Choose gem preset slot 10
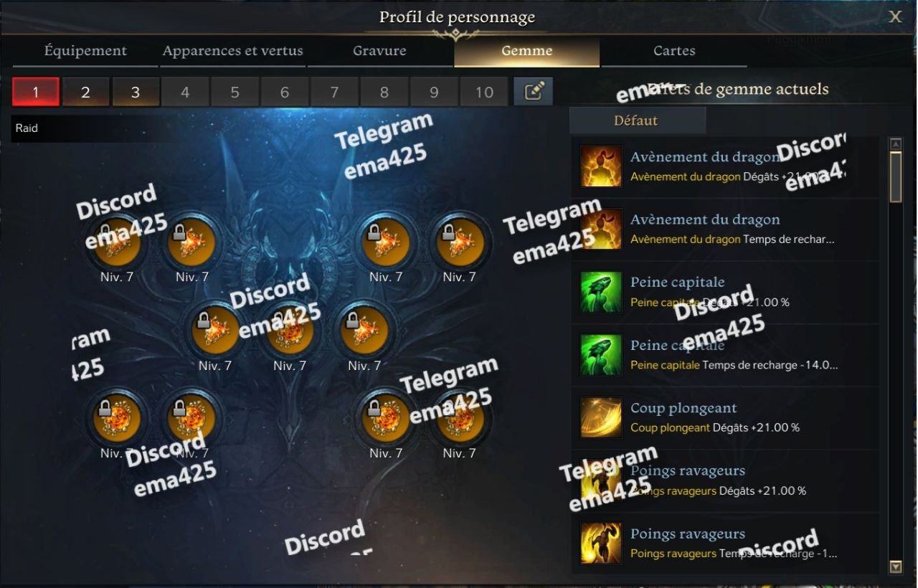The width and height of the screenshot is (918, 588). tap(484, 92)
